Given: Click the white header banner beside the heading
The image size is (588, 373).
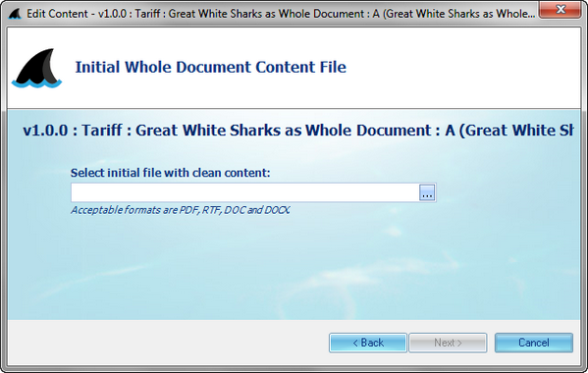Looking at the screenshot, I should point(461,68).
